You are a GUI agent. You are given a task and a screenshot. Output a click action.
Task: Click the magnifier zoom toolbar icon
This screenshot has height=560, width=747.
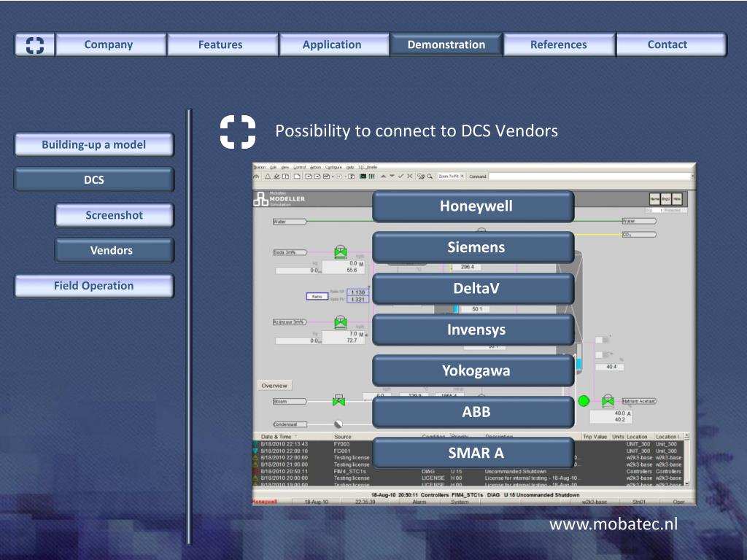click(430, 176)
